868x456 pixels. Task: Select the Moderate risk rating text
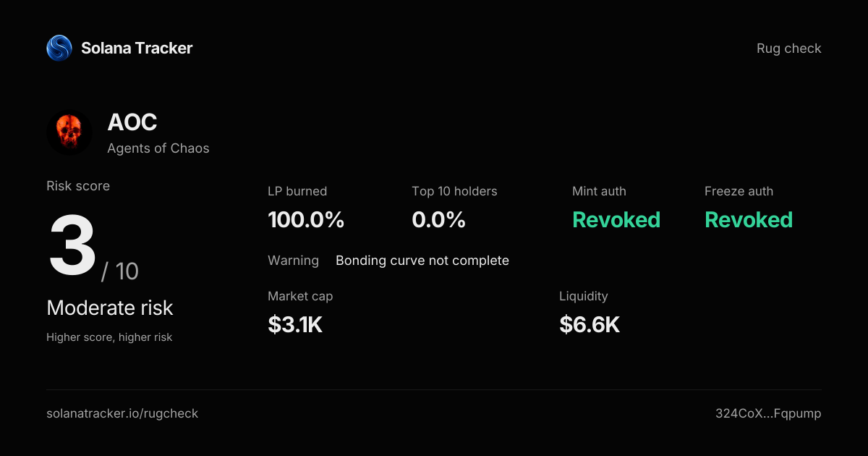(110, 308)
